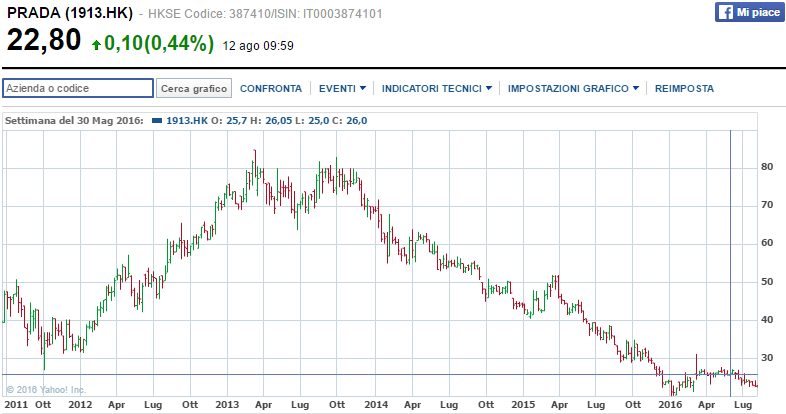786x414 pixels.
Task: Click the '30' y-axis price label
Action: [x=767, y=358]
